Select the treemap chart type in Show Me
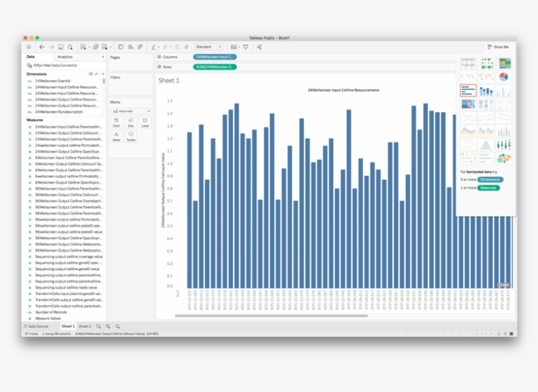The height and width of the screenshot is (392, 538). point(468,105)
